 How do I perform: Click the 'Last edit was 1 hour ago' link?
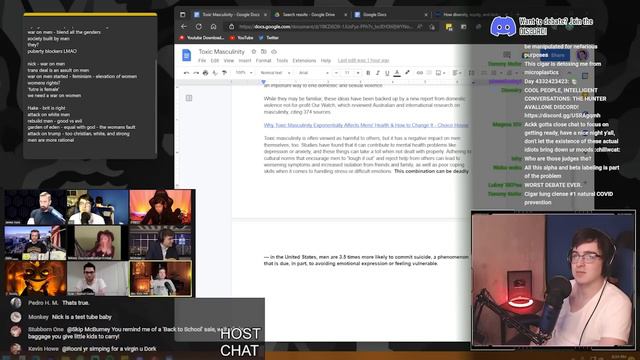click(x=363, y=60)
